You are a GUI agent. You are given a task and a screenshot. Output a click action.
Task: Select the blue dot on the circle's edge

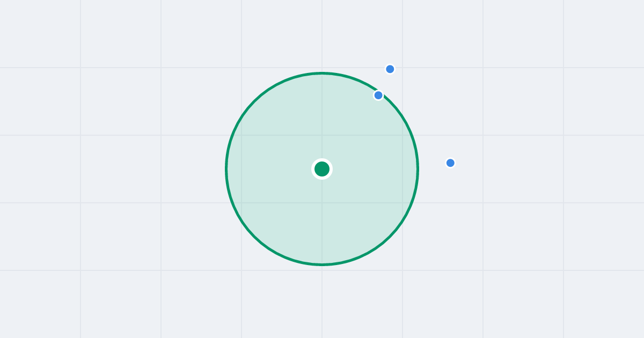[x=378, y=95]
